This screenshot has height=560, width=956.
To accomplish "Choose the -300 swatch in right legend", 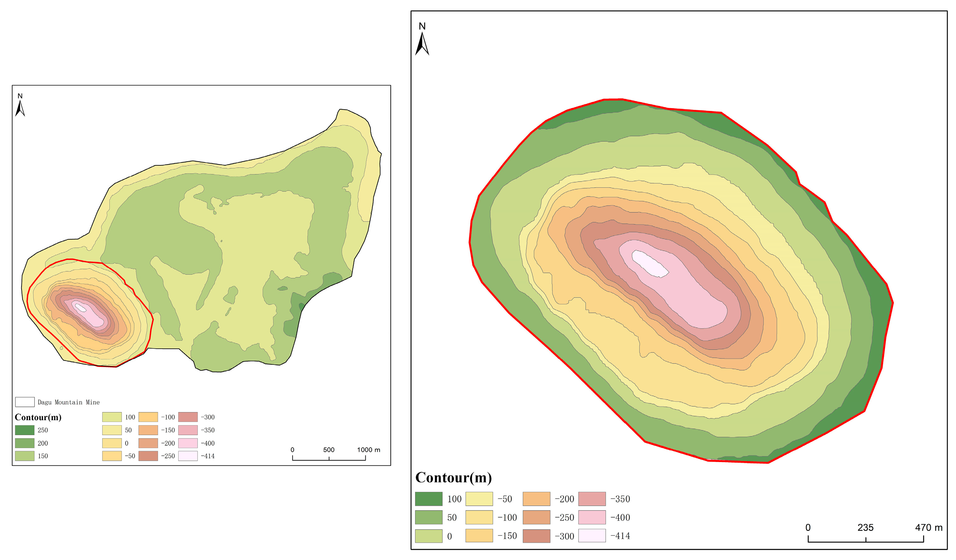I will click(536, 536).
